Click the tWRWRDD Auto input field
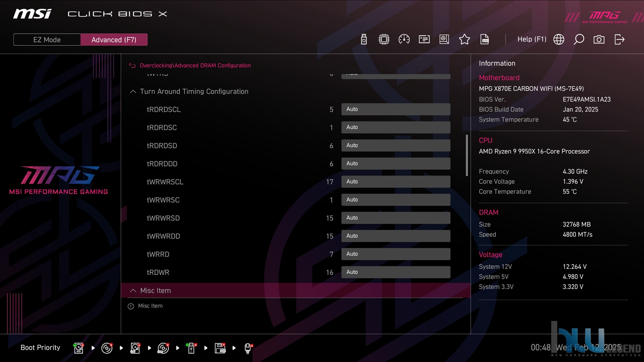Viewport: 644px width, 362px height. point(396,236)
